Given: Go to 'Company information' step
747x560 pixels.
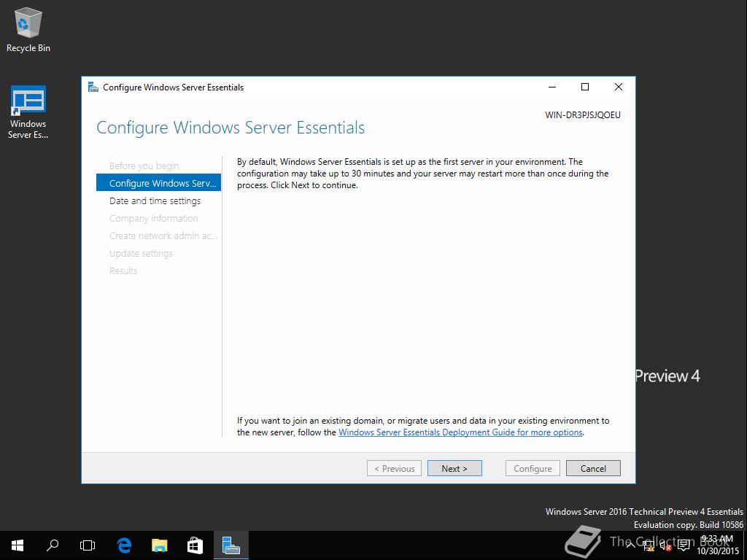Looking at the screenshot, I should [153, 218].
